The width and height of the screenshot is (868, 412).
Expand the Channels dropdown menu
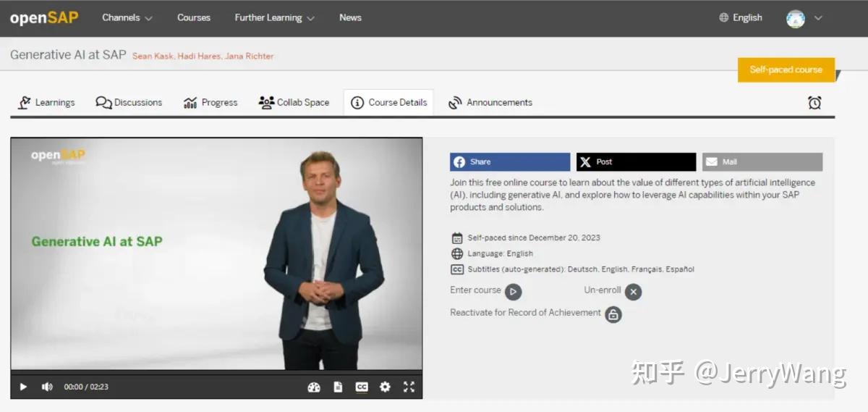coord(127,17)
